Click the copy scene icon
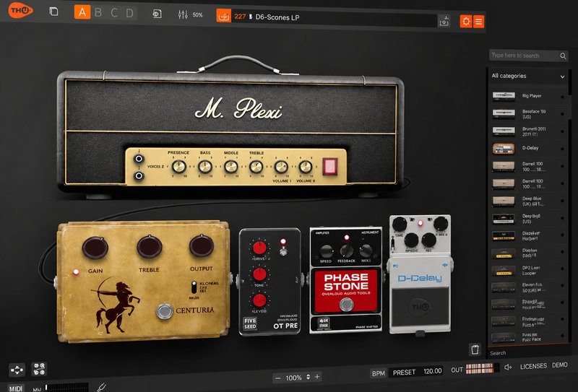 point(53,12)
